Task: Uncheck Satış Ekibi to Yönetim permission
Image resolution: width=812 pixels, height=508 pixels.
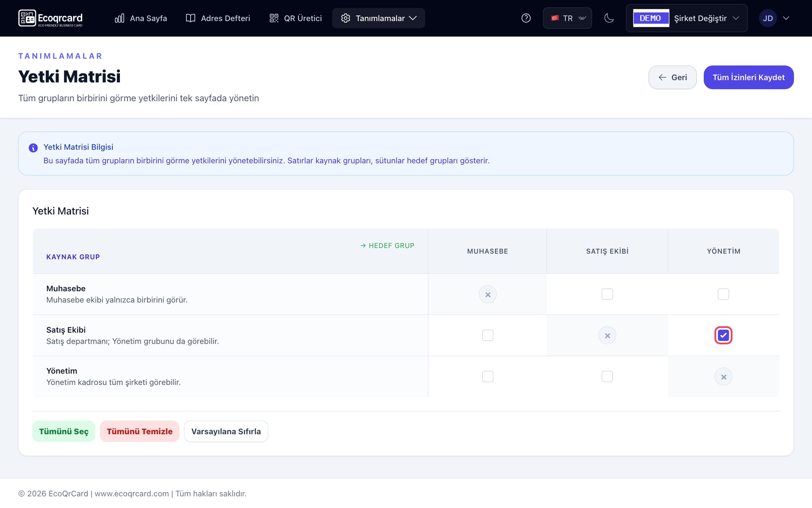Action: (723, 335)
